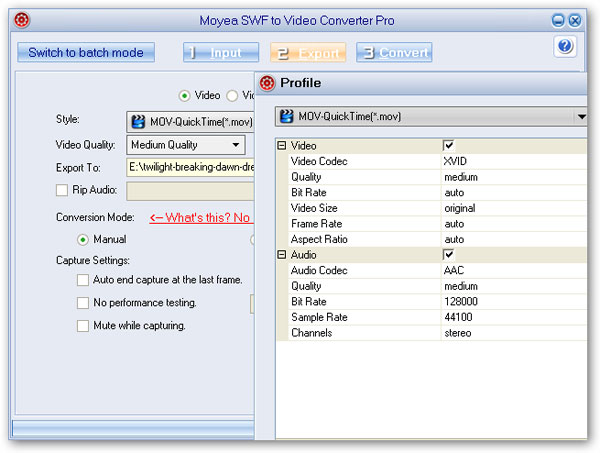Open the Profile format dropdown arrow
This screenshot has height=453, width=600.
coord(581,116)
